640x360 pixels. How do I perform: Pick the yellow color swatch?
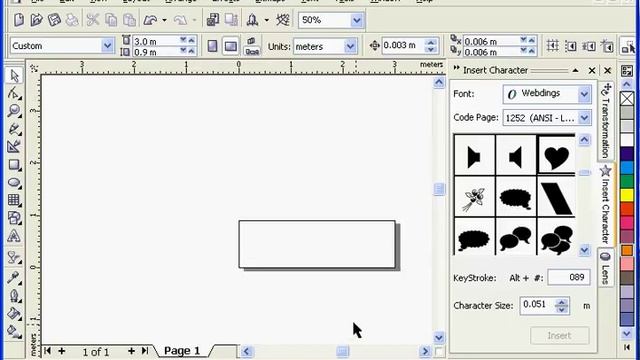click(x=627, y=194)
